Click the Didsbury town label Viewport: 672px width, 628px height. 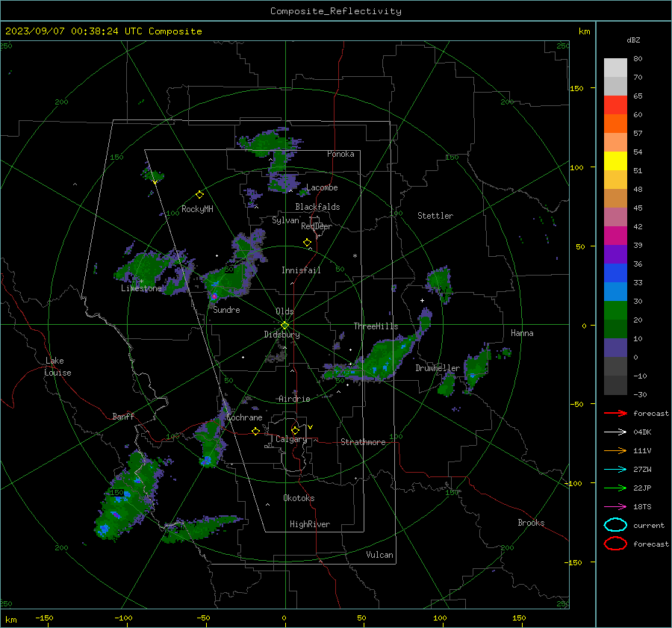tap(281, 335)
